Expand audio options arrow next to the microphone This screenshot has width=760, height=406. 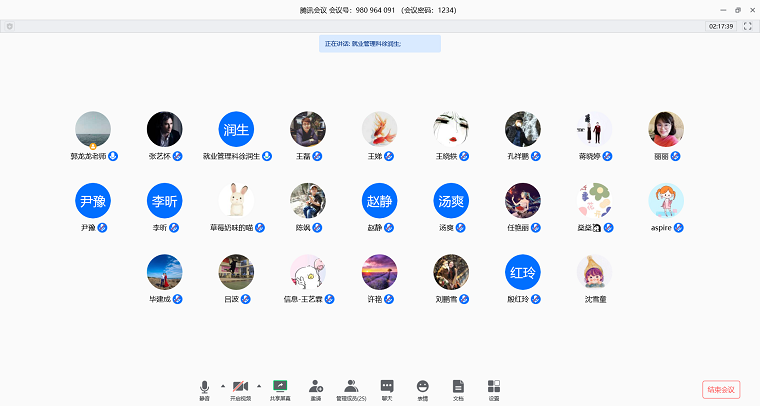tap(221, 385)
